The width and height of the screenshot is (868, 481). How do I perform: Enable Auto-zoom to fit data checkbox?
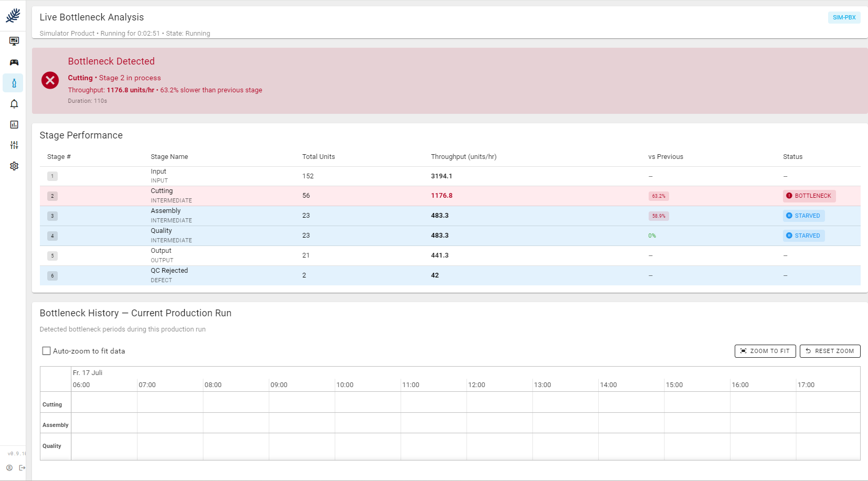tap(46, 351)
